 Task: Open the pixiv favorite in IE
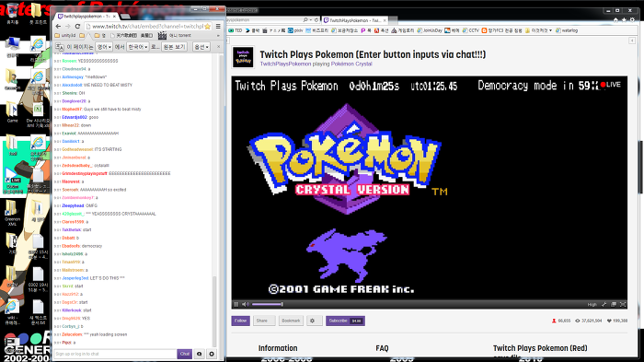295,30
